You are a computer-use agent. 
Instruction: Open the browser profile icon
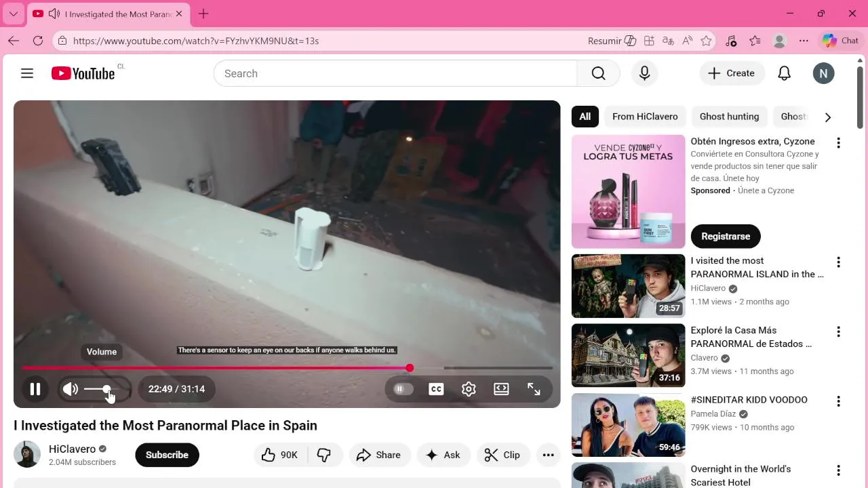(779, 41)
